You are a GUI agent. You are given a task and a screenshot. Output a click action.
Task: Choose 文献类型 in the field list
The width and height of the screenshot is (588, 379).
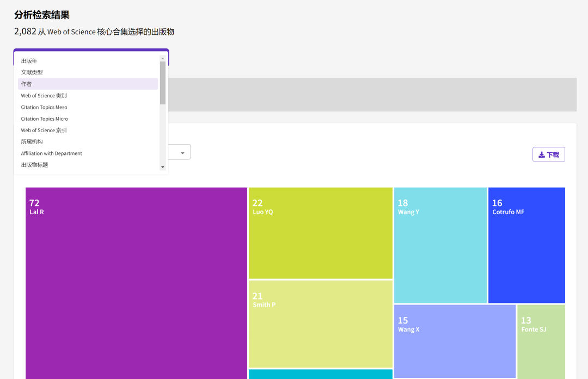click(x=32, y=72)
